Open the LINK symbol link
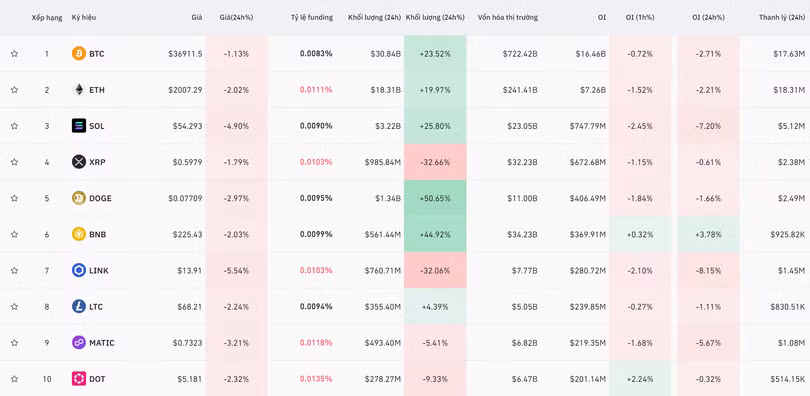 tap(99, 271)
